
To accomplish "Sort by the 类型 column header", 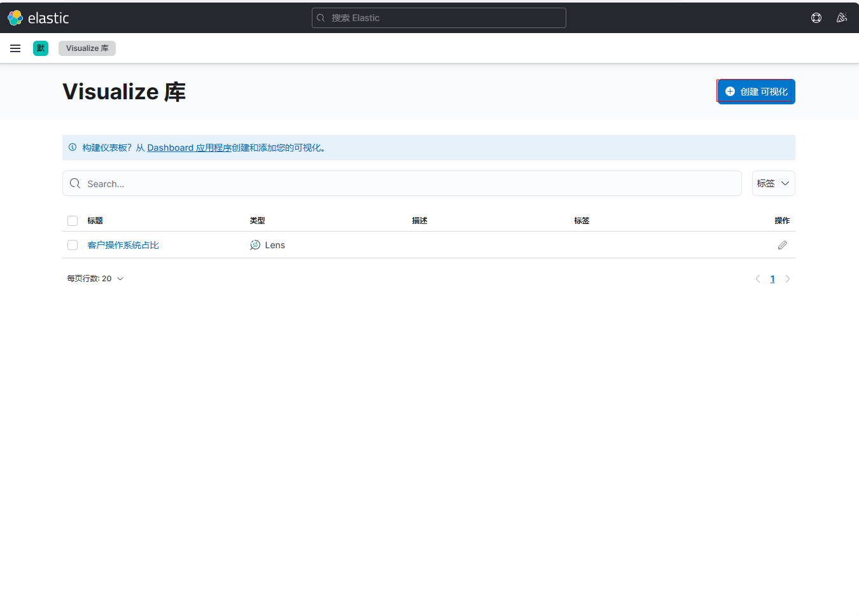I will [257, 221].
